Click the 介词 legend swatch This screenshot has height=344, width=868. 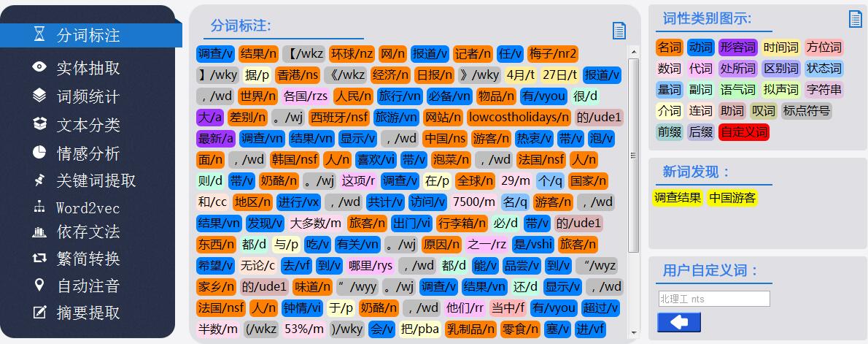670,111
